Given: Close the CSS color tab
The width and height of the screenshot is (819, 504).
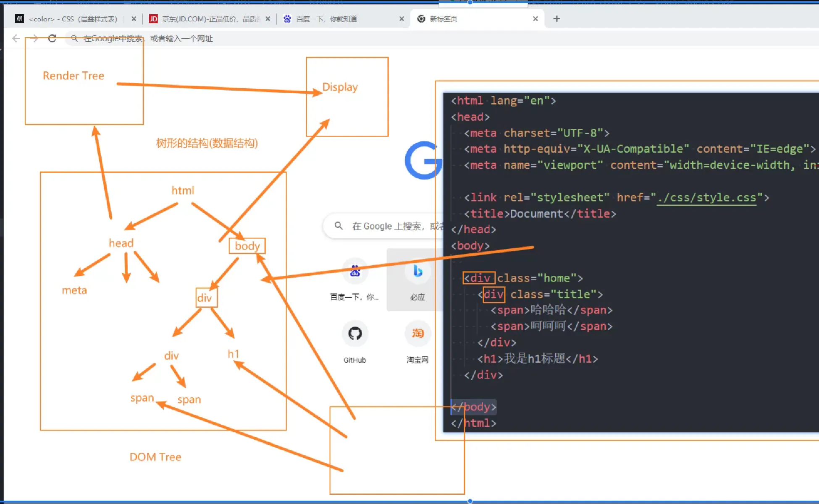Looking at the screenshot, I should click(x=134, y=19).
